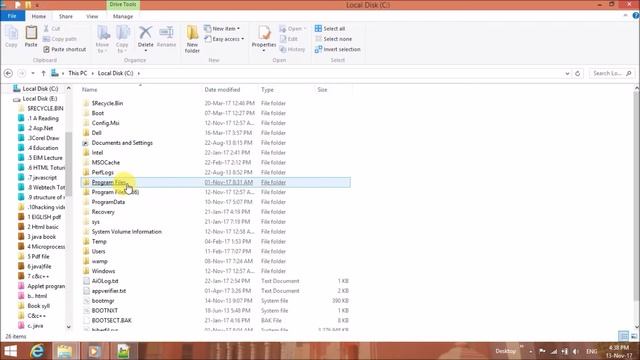
Task: Open the New item dropdown
Action: 222,29
